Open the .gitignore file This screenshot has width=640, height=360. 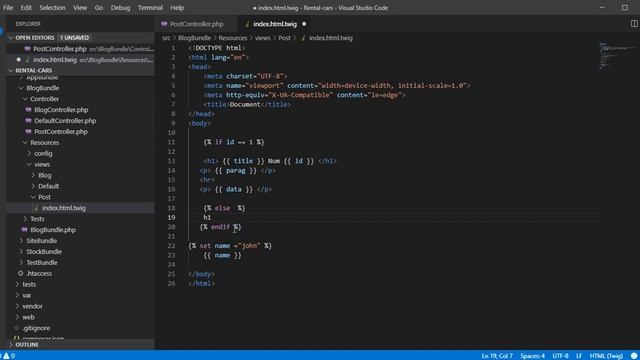[x=36, y=328]
